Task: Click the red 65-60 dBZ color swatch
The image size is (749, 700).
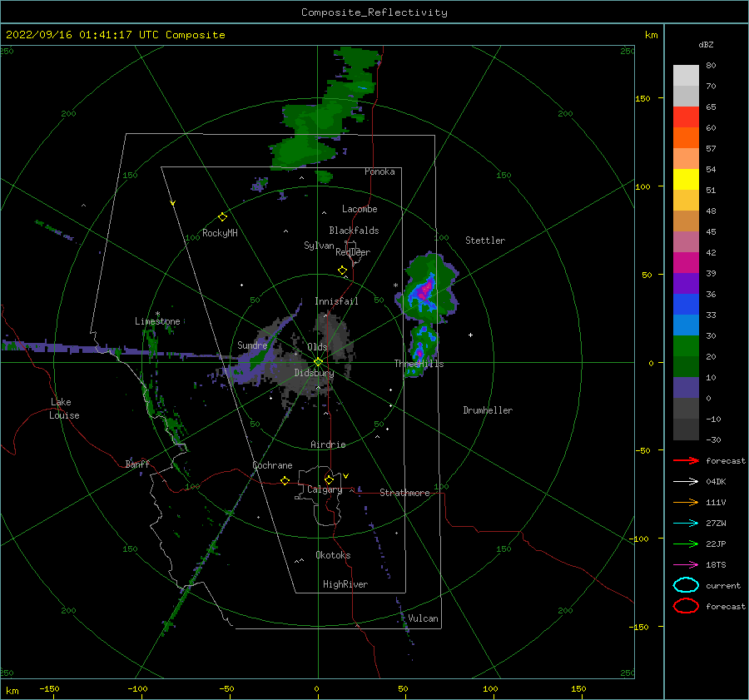Action: pyautogui.click(x=686, y=117)
